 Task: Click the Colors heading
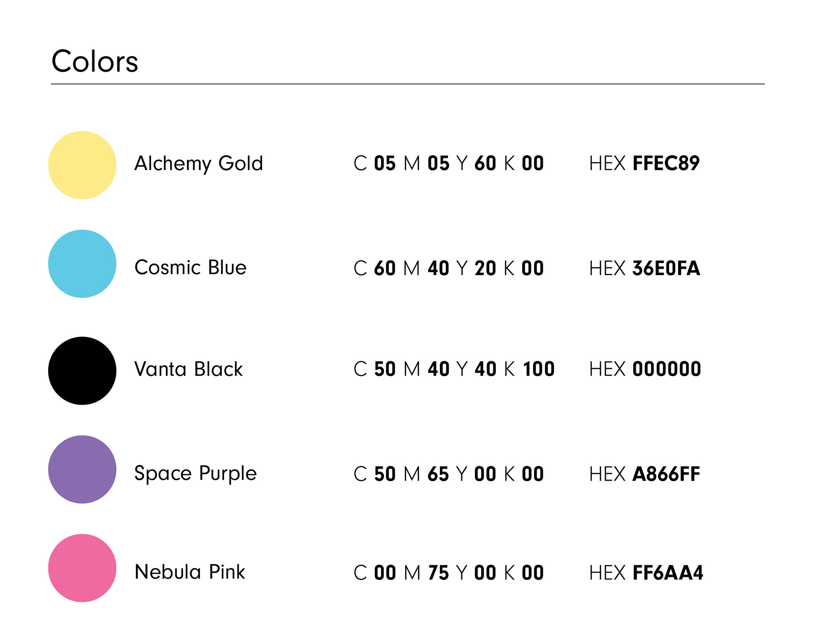95,61
